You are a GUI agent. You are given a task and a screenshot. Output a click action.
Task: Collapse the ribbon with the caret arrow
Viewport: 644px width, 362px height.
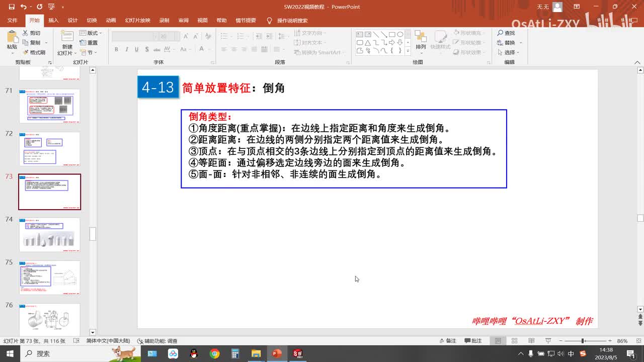point(637,62)
